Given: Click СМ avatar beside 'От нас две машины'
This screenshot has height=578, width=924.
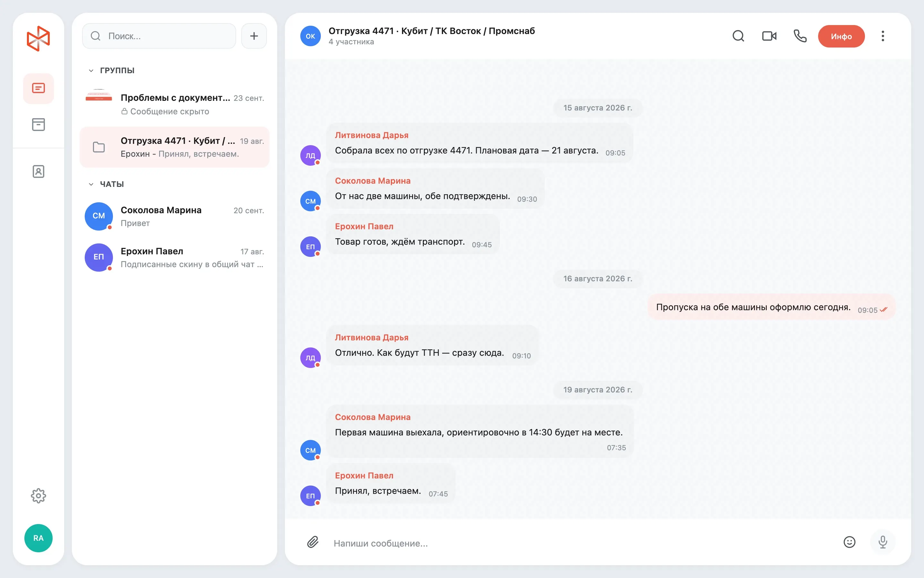Looking at the screenshot, I should tap(311, 201).
